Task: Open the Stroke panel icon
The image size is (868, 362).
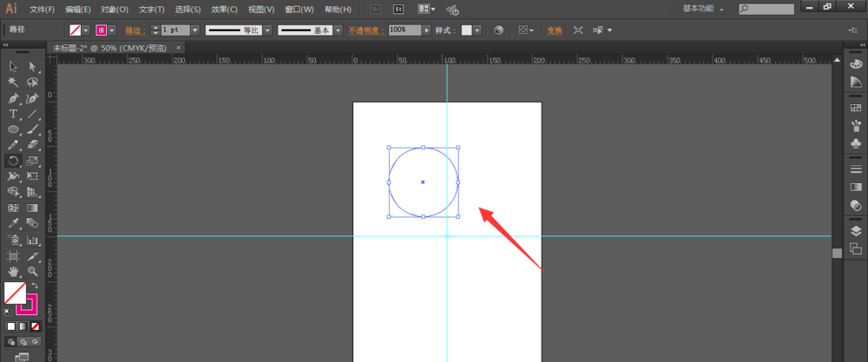Action: coord(855,169)
